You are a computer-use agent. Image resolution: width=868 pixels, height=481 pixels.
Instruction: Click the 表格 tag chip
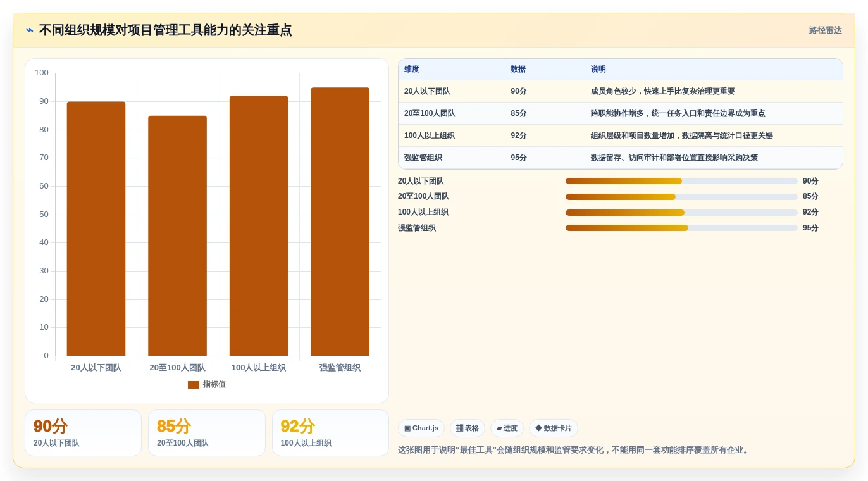point(468,428)
